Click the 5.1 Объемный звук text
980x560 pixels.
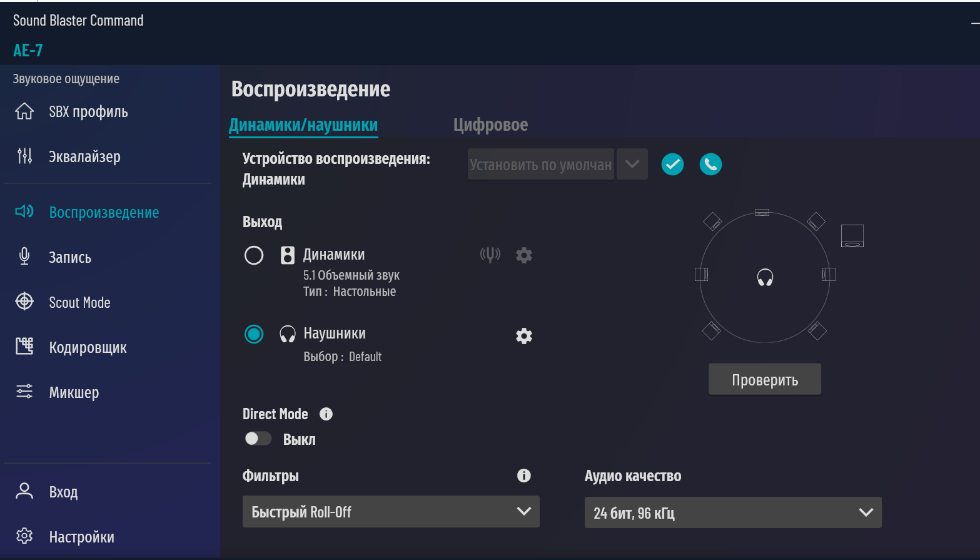351,275
